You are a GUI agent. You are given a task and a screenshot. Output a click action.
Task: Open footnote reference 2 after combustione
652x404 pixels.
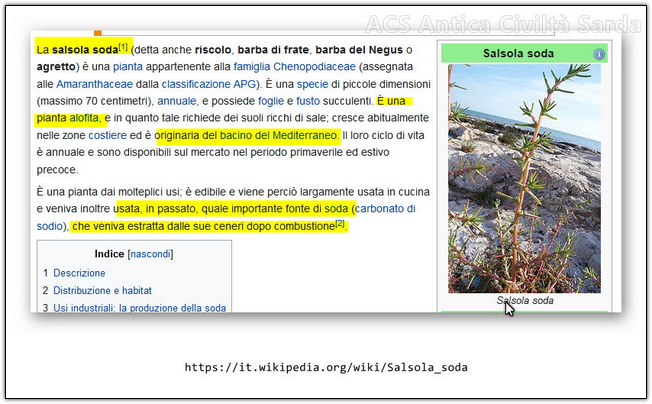pos(340,224)
